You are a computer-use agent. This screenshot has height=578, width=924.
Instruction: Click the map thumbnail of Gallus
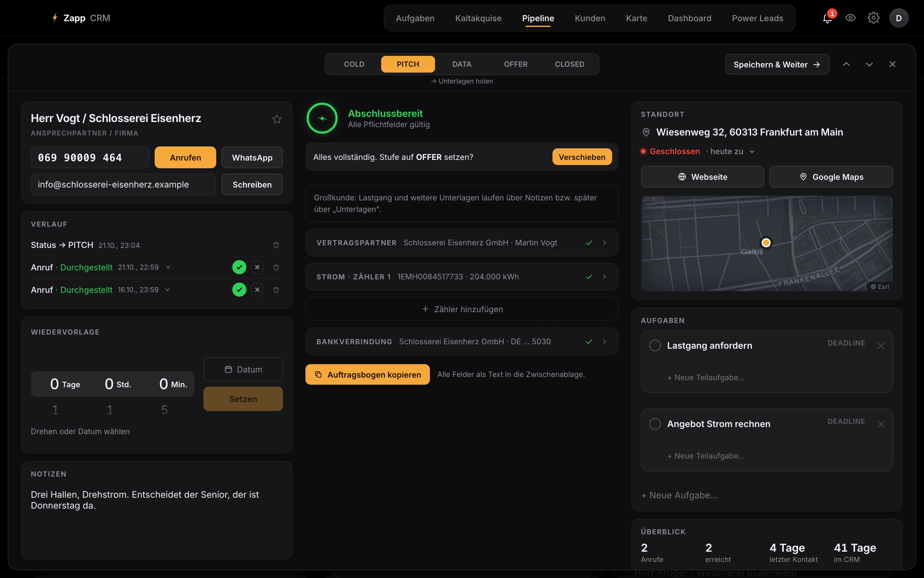click(767, 243)
